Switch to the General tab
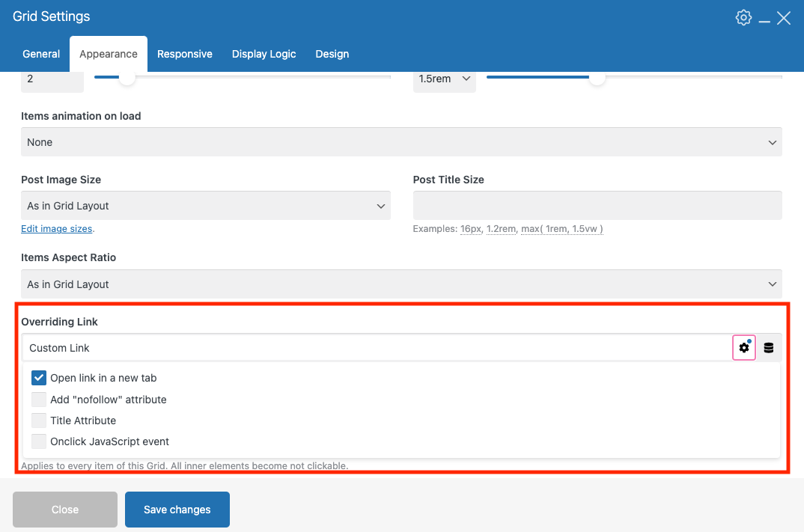Screen dimensions: 804x532 coord(41,54)
